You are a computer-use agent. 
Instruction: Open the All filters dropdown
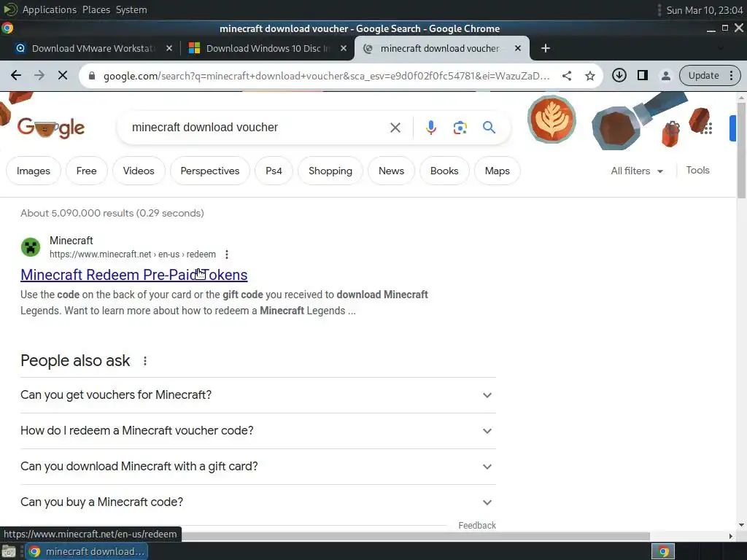637,171
